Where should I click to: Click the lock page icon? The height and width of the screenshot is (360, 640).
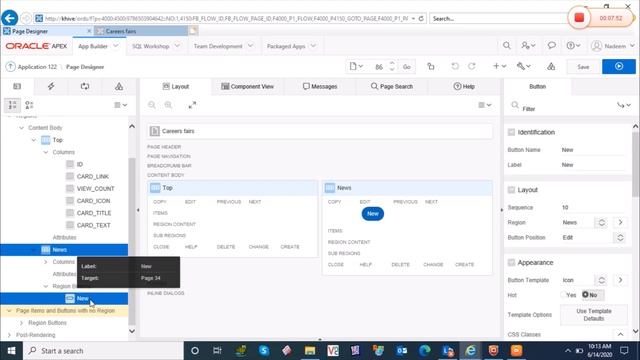click(x=431, y=66)
